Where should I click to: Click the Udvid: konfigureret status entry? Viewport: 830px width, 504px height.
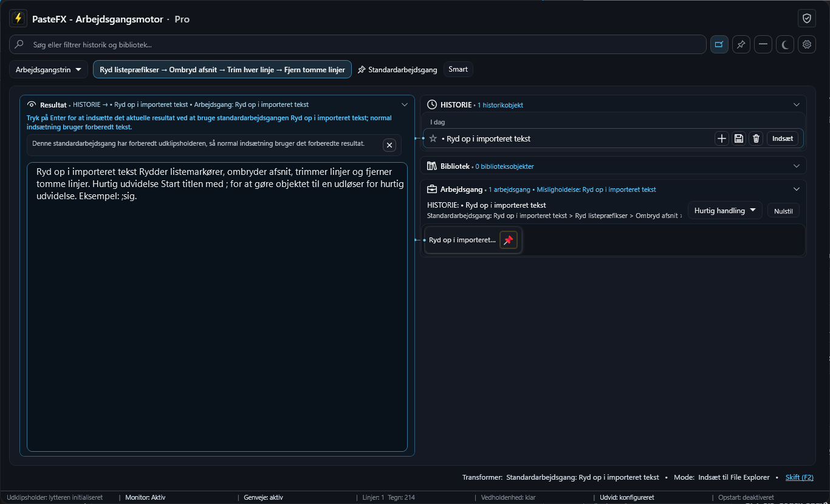(626, 497)
